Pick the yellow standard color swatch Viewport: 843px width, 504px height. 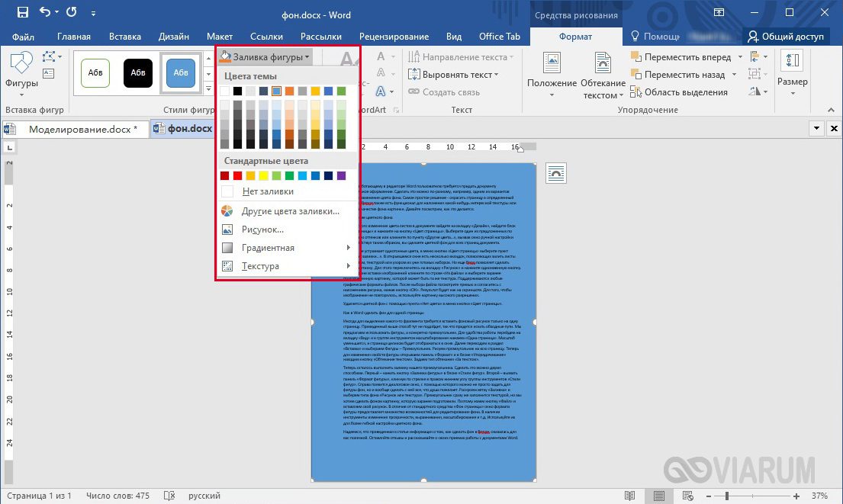pyautogui.click(x=263, y=175)
